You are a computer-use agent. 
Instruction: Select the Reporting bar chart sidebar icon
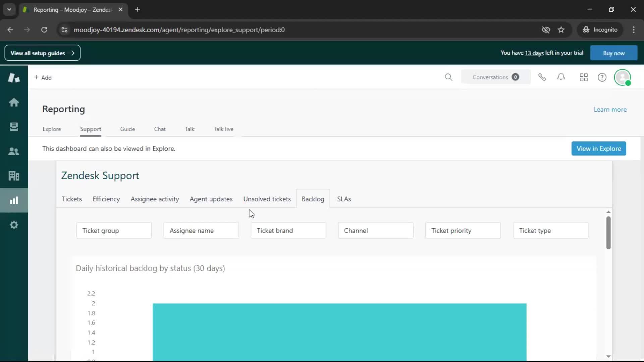pos(14,200)
